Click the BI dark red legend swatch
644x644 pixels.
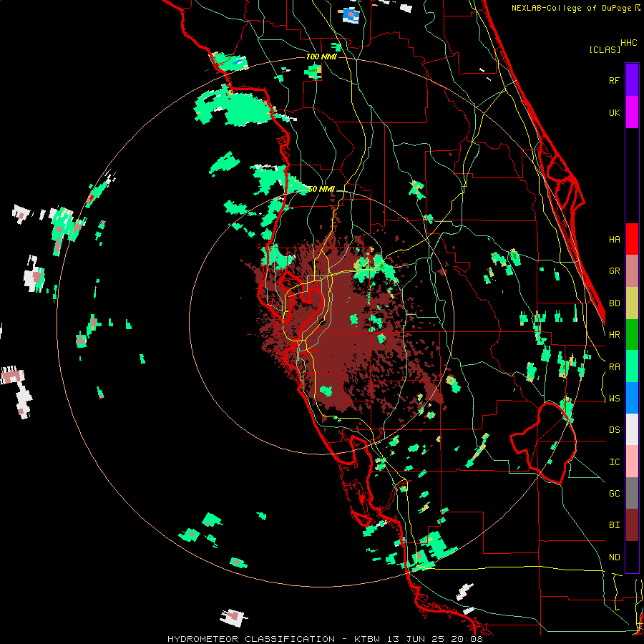tap(632, 525)
